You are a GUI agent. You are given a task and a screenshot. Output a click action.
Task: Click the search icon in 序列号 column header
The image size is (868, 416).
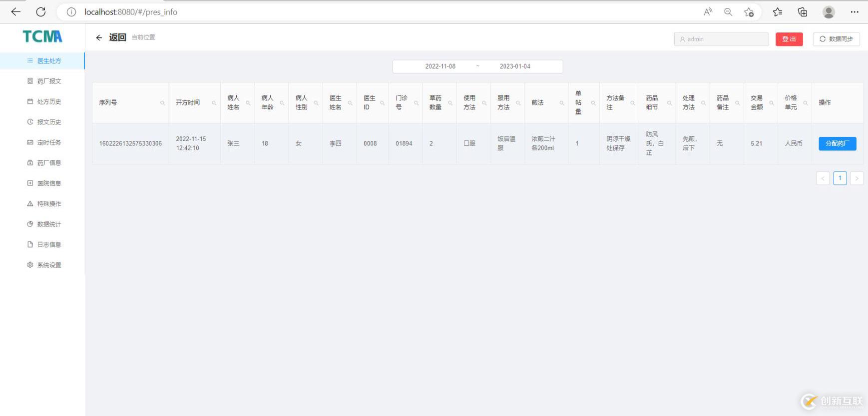tap(162, 103)
